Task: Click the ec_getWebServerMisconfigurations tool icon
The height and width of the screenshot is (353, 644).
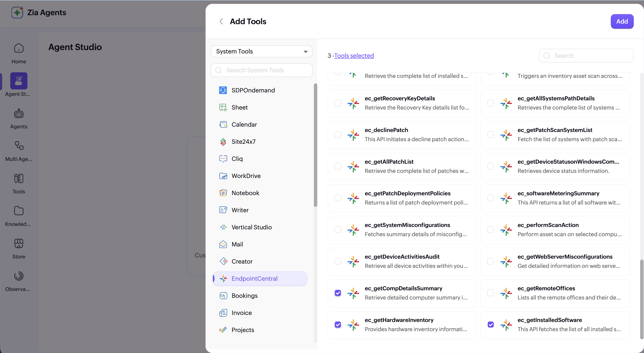Action: pos(506,262)
